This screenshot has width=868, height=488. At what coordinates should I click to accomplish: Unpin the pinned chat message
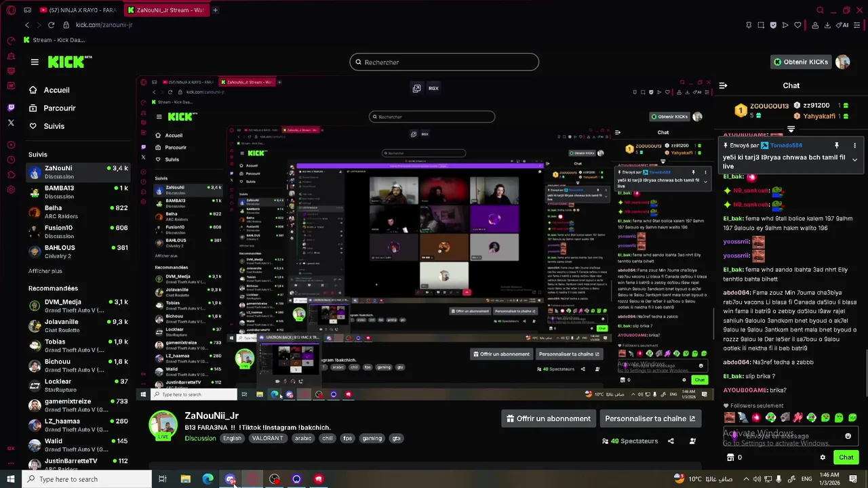pyautogui.click(x=837, y=146)
